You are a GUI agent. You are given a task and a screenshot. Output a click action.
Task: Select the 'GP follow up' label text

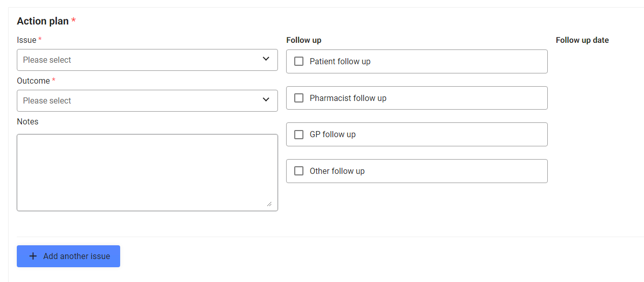332,135
